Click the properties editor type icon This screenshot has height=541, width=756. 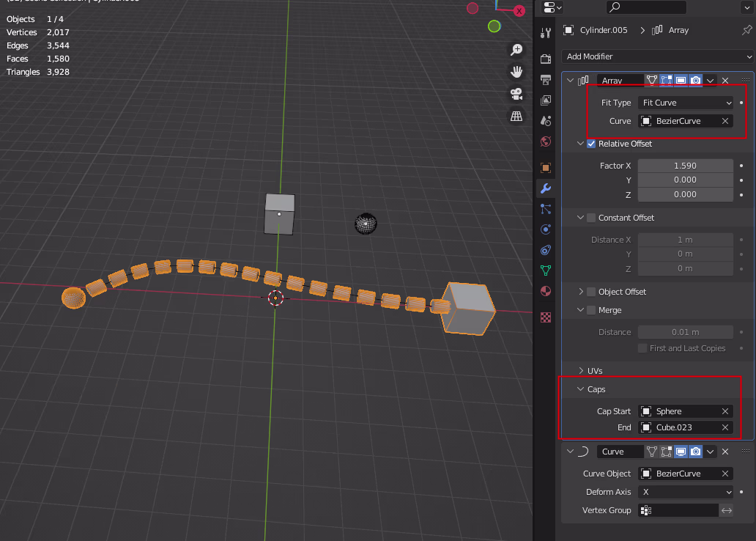[x=552, y=7]
